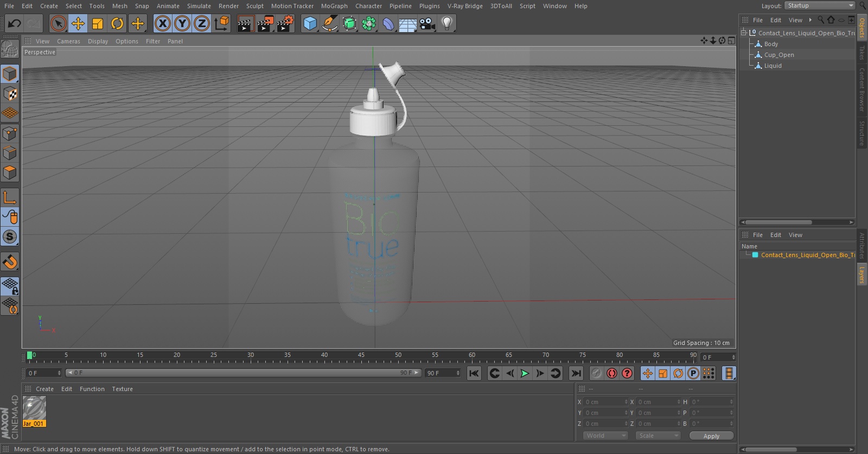Switch to Texture mode icon

pos(10,94)
